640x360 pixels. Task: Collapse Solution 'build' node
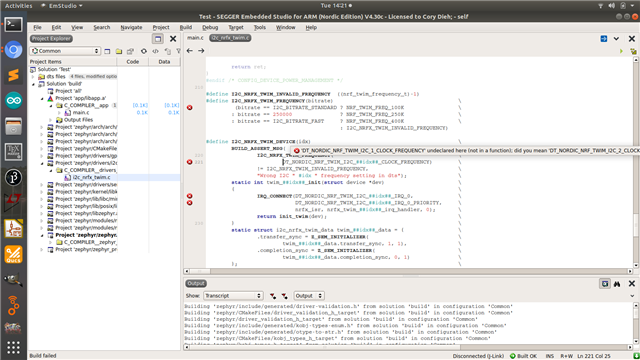tap(33, 84)
